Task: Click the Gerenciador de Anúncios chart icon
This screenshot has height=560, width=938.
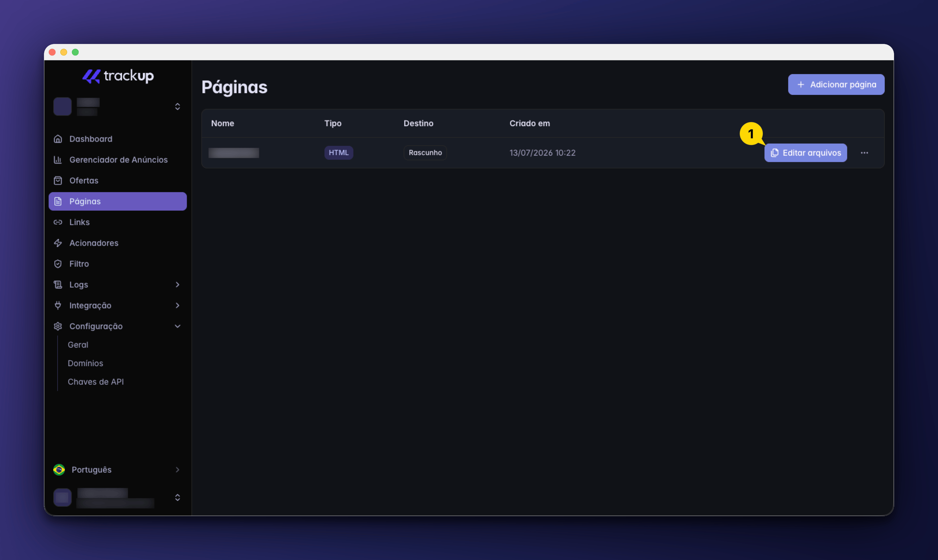Action: 58,160
